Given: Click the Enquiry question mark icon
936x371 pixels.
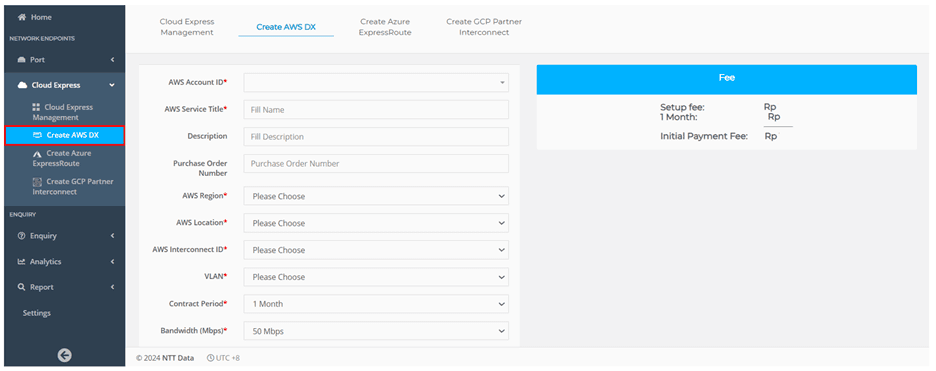Looking at the screenshot, I should pos(21,236).
